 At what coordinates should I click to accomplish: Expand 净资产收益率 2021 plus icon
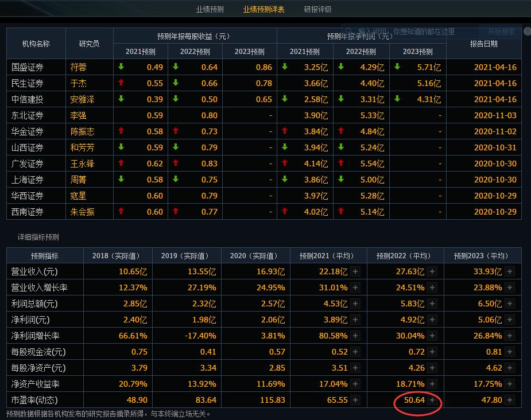pyautogui.click(x=355, y=384)
